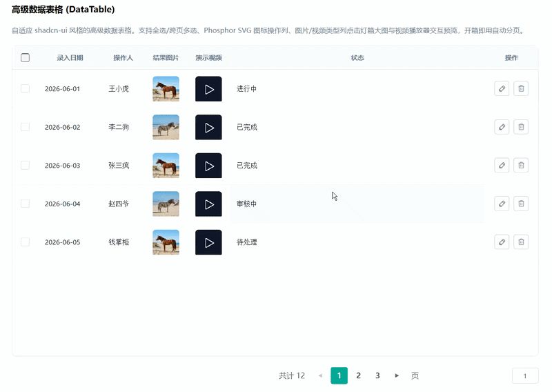
Task: Play demo video in 钱掌柜 row
Action: 208,242
